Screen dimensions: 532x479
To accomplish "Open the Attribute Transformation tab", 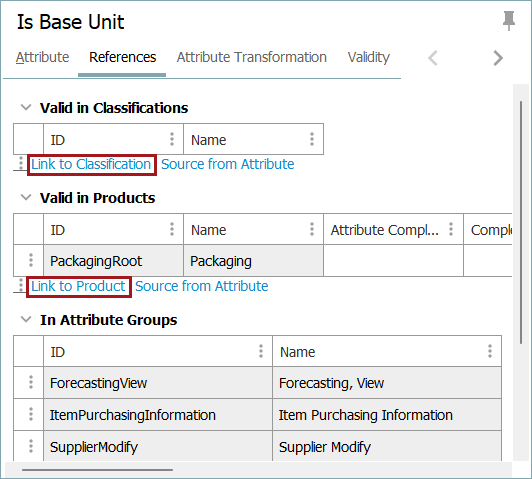I will (251, 57).
